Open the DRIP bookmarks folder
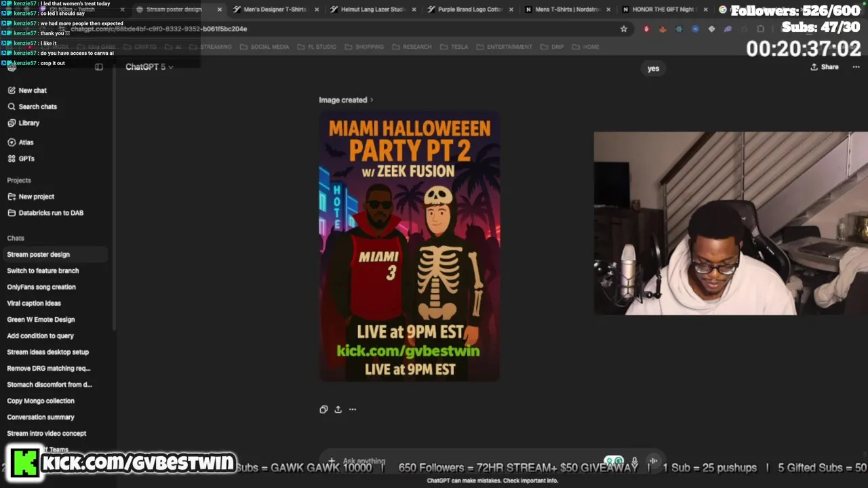 [x=553, y=47]
